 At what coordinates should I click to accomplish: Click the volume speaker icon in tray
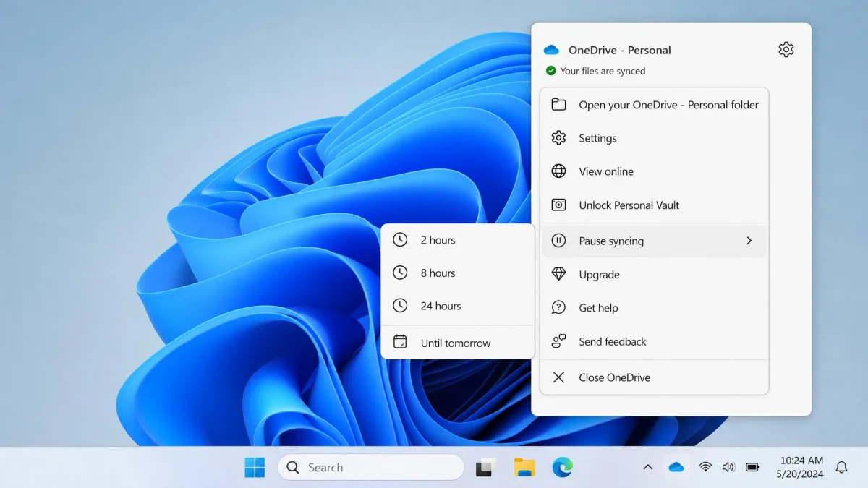pyautogui.click(x=728, y=468)
